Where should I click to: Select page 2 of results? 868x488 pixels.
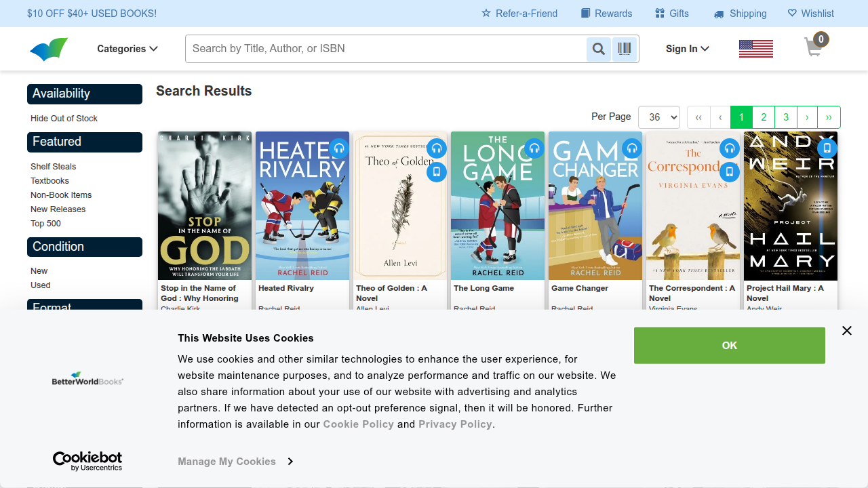[764, 117]
